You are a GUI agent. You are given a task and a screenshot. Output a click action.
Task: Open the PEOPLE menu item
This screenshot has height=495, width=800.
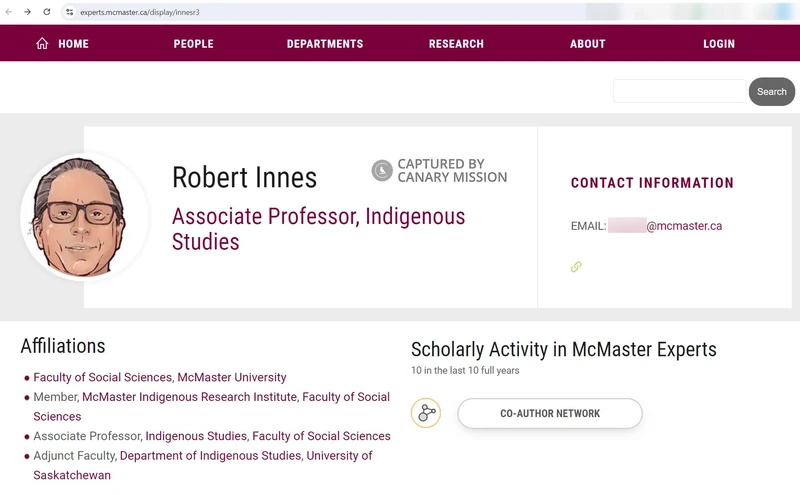(x=193, y=44)
